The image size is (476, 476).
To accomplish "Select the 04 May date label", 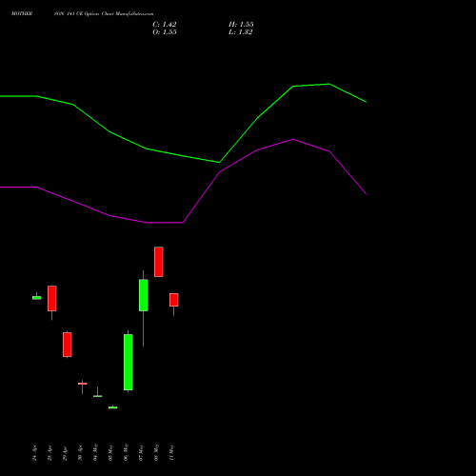I will (x=95, y=452).
